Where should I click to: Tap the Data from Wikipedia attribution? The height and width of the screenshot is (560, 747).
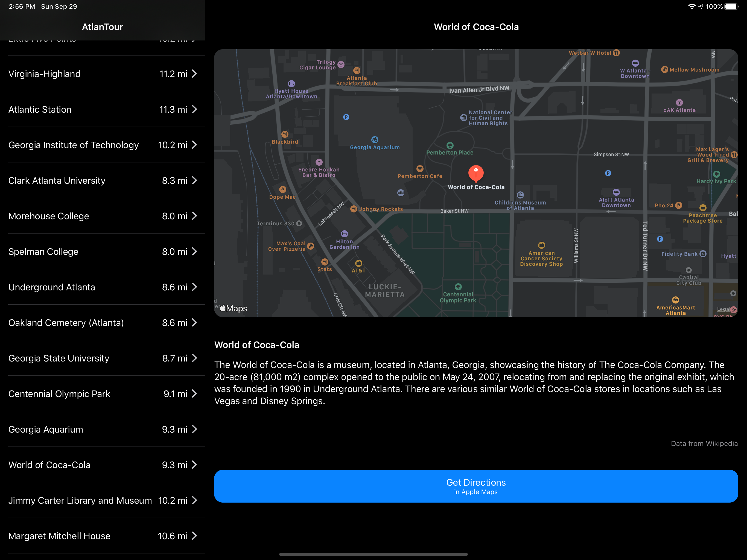coord(704,444)
